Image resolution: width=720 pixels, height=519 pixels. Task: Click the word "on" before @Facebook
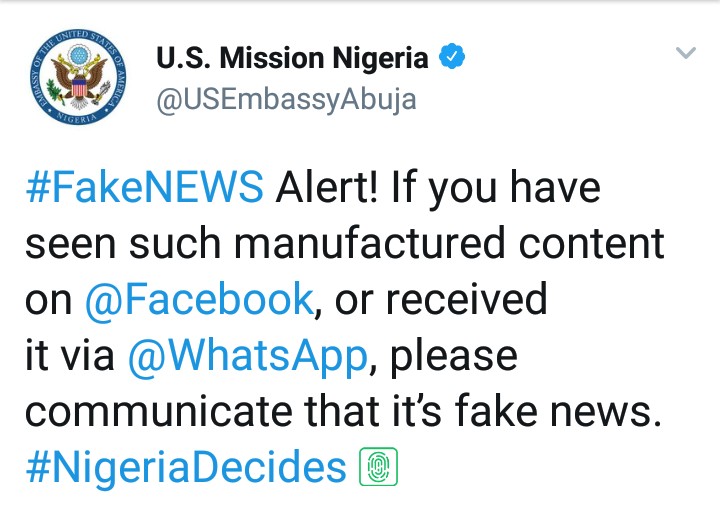(48, 299)
